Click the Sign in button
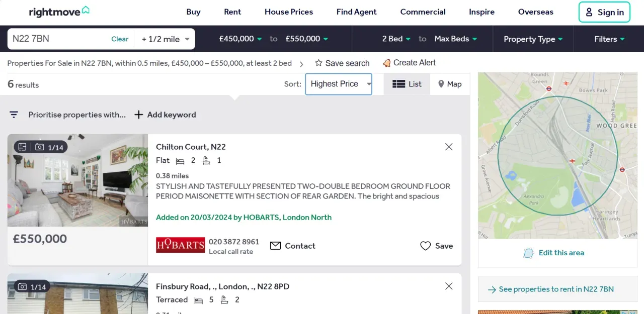Image resolution: width=644 pixels, height=314 pixels. pos(604,13)
